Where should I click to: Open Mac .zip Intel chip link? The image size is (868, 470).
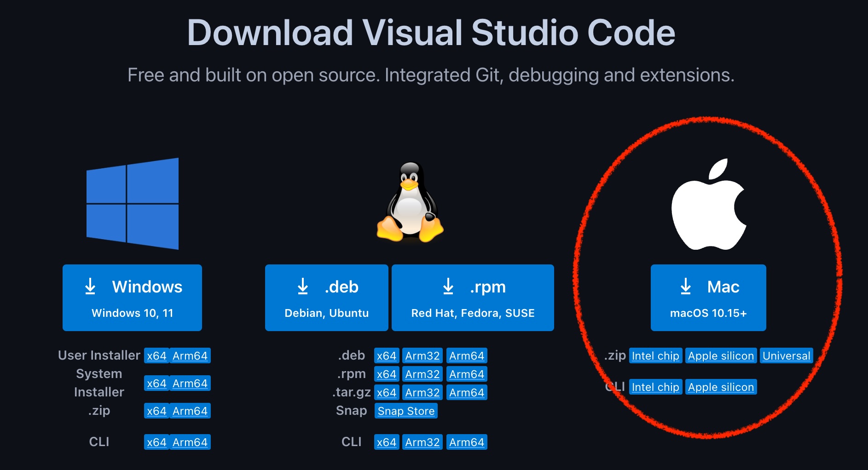point(655,355)
